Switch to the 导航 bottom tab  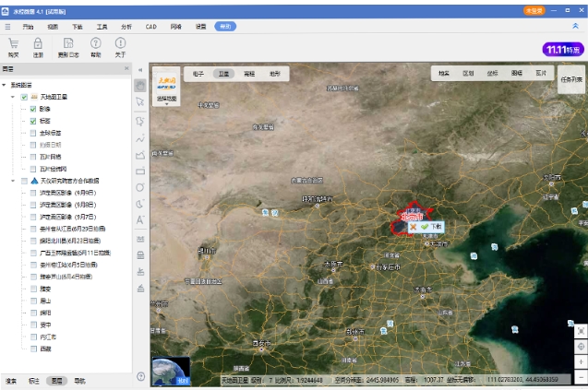[x=79, y=381]
